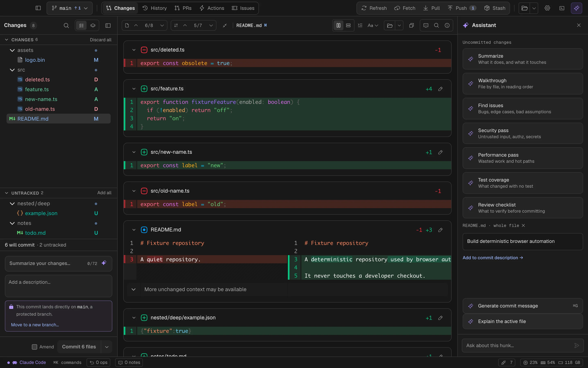Edit src/feature.ts with pencil icon
The height and width of the screenshot is (368, 588).
[x=440, y=89]
